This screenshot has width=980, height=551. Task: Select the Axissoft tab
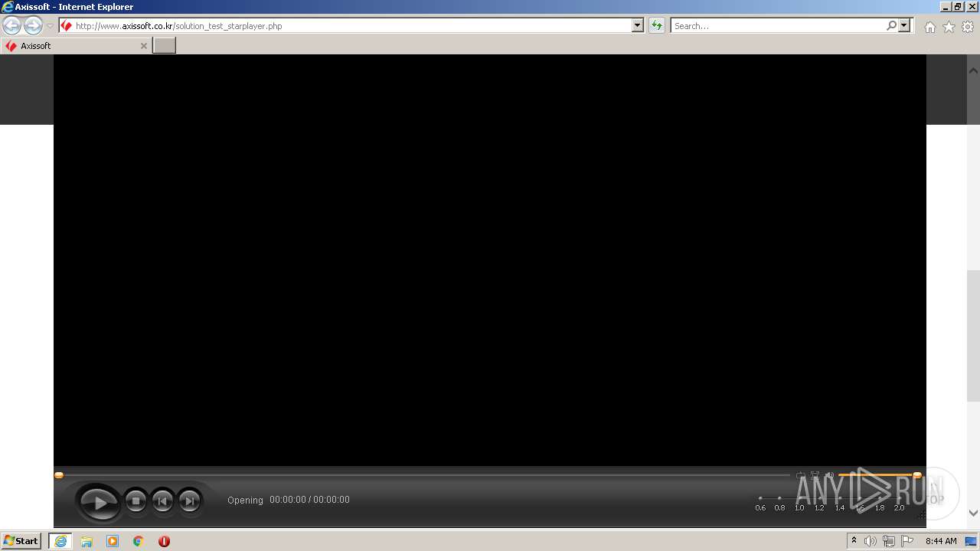[77, 46]
